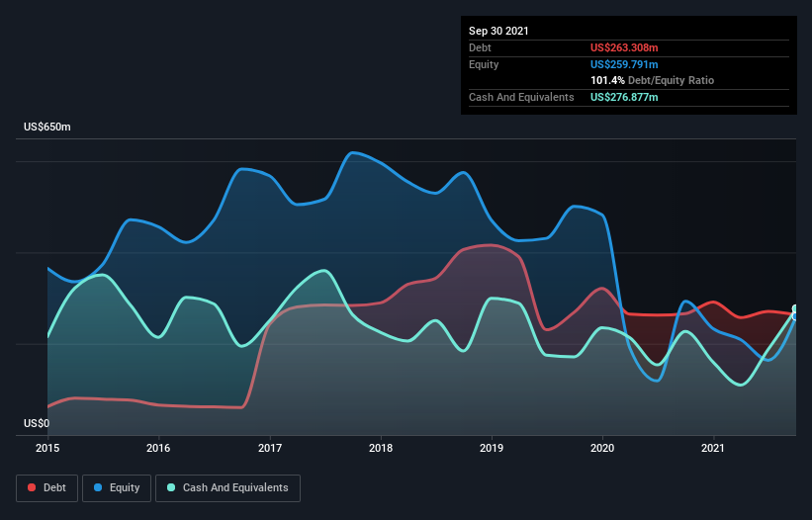Image resolution: width=812 pixels, height=520 pixels.
Task: Select the 2019 x-axis label
Action: pyautogui.click(x=492, y=448)
